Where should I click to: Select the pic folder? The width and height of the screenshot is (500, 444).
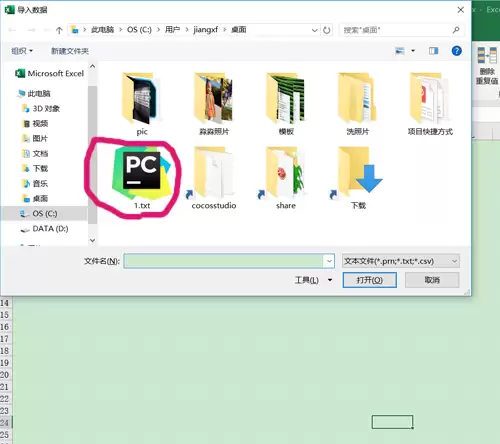(142, 103)
